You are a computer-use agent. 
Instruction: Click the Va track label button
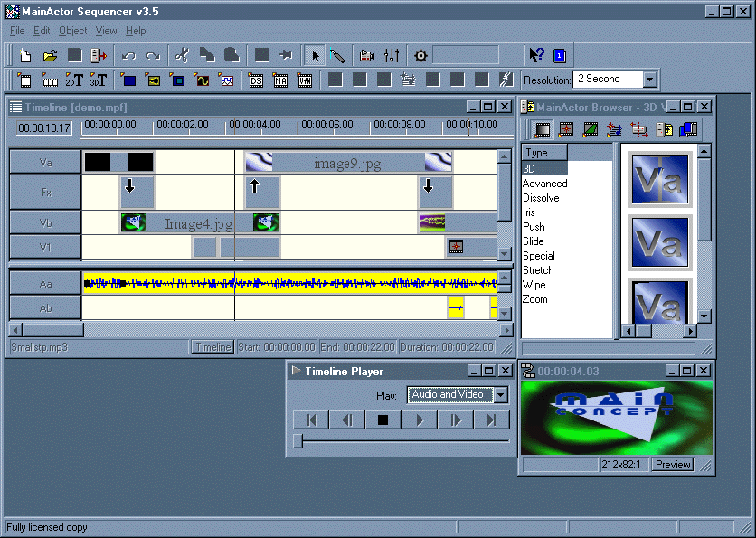[x=45, y=162]
